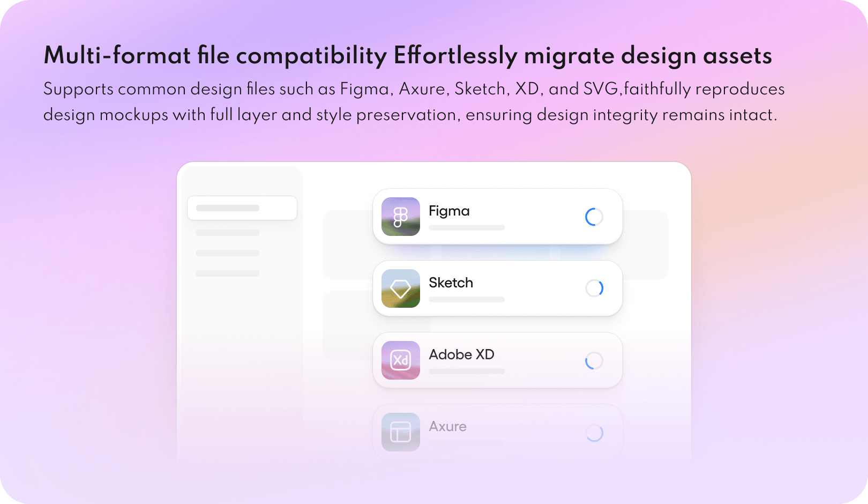The image size is (868, 504).
Task: Click the Sketch diamond icon
Action: [x=400, y=288]
